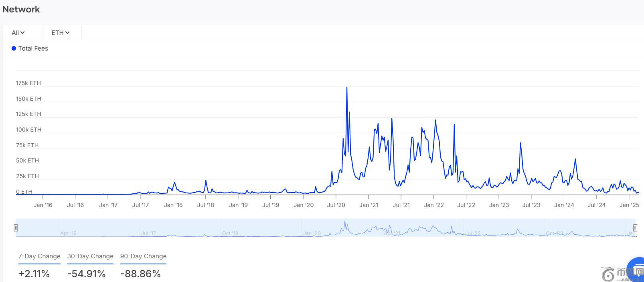Click the Jan '18 x-axis label
The height and width of the screenshot is (282, 644).
(173, 205)
